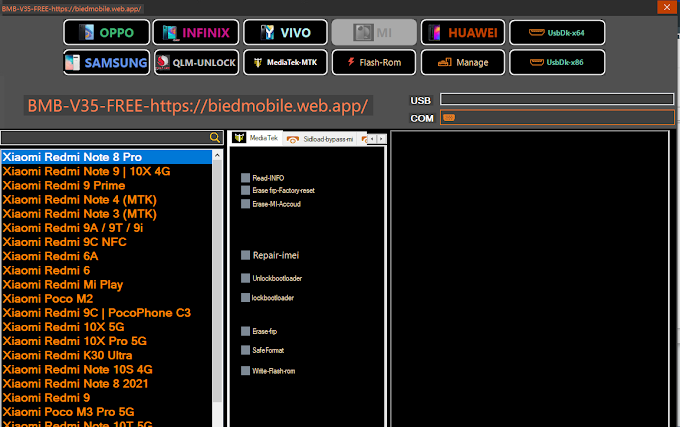Switch to the MediaTek tab

[256, 138]
